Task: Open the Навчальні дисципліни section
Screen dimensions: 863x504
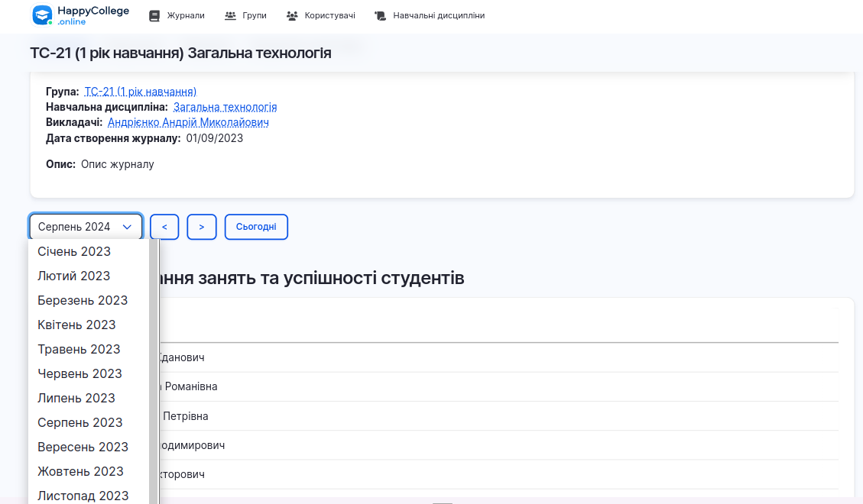Action: pyautogui.click(x=440, y=15)
